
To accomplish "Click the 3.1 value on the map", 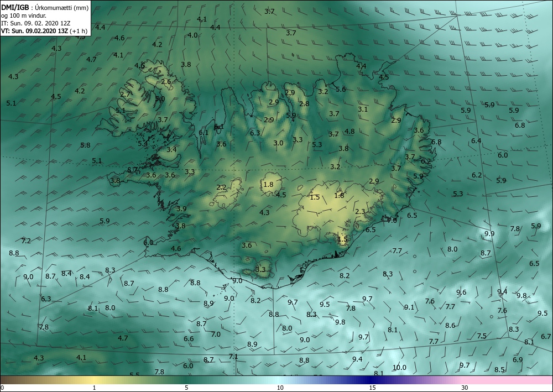I will tap(363, 109).
